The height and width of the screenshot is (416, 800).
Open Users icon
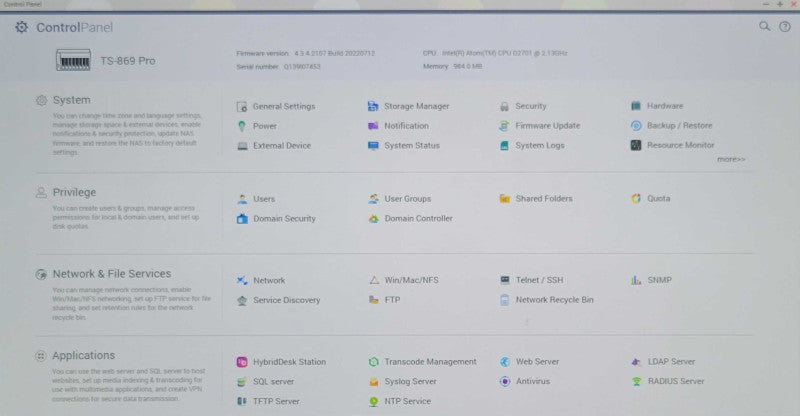click(x=242, y=199)
